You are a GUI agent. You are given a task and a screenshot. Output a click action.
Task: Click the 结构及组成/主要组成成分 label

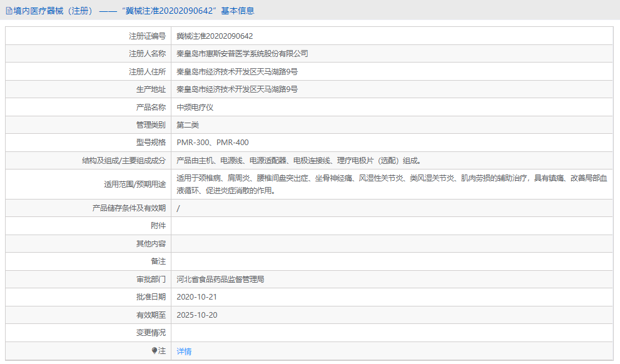(x=124, y=161)
